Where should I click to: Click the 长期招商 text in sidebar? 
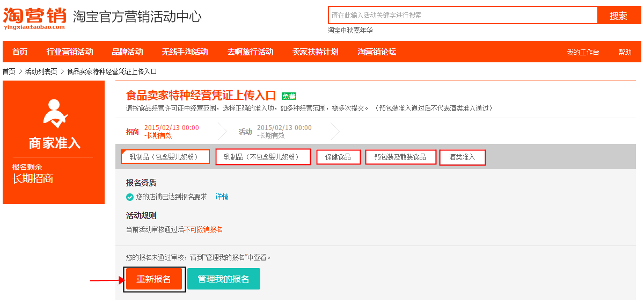[x=33, y=179]
